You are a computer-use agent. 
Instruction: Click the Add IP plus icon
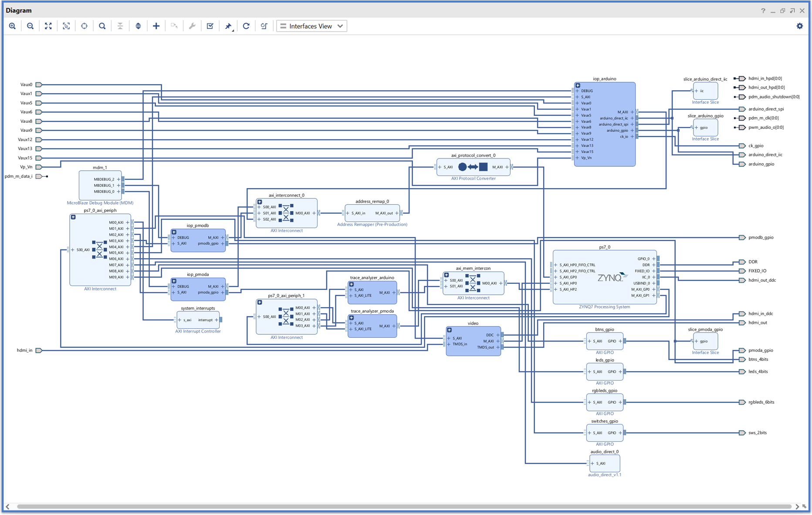tap(156, 26)
